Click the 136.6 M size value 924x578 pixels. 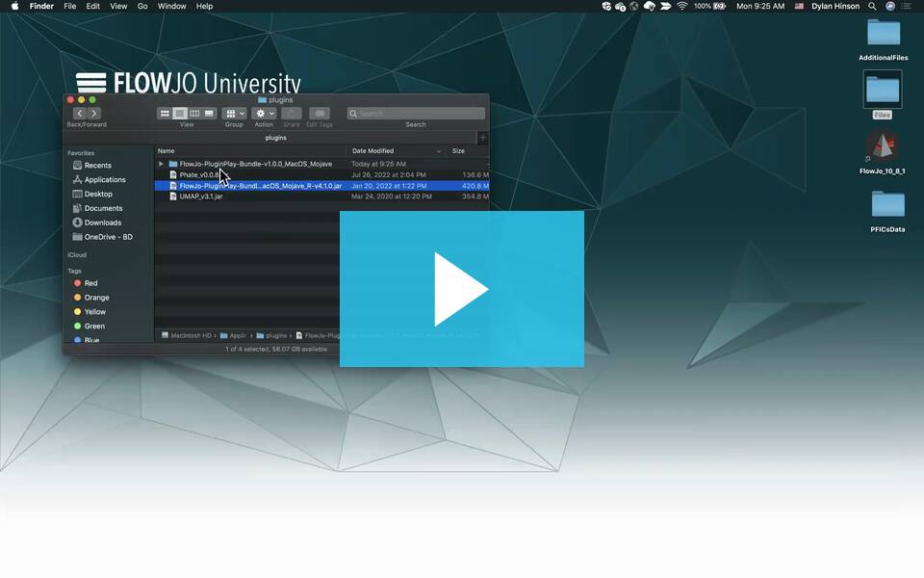(475, 174)
